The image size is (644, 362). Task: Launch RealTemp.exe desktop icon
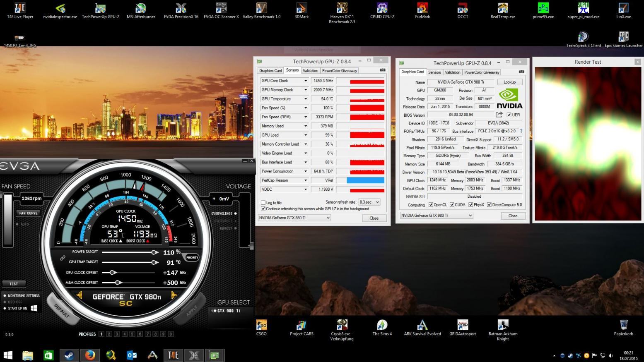click(503, 11)
